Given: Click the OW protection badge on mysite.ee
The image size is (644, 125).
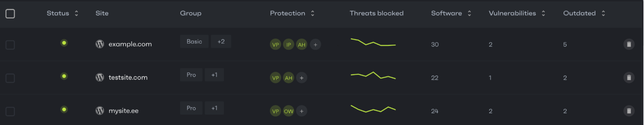Looking at the screenshot, I should (x=288, y=111).
